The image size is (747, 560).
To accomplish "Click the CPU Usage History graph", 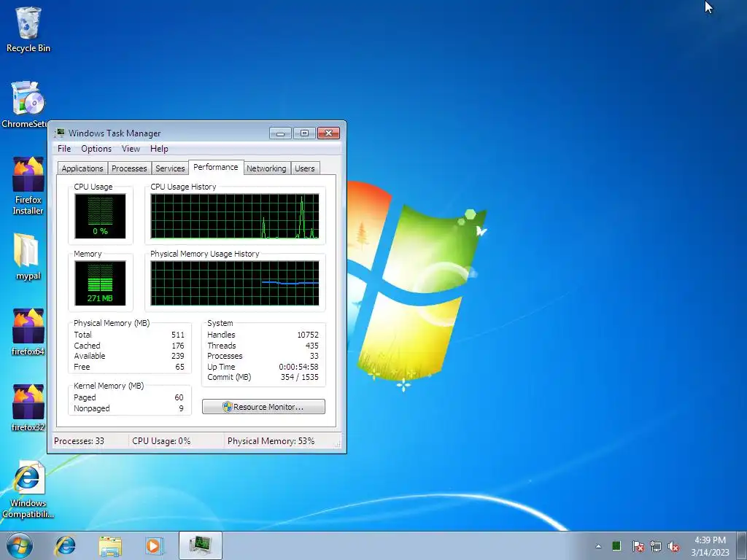I will (235, 216).
